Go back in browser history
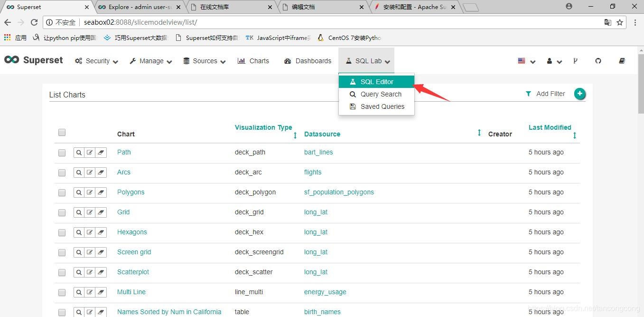 tap(8, 22)
